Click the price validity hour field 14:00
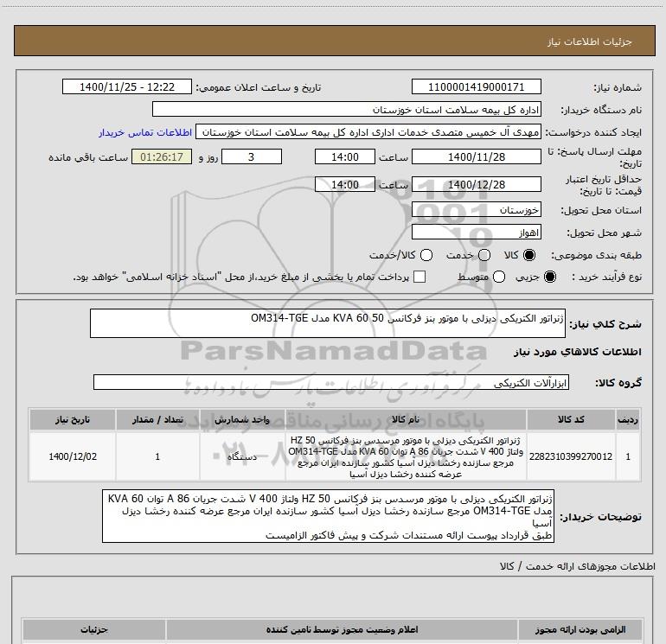This screenshot has height=644, width=666. coord(345,184)
